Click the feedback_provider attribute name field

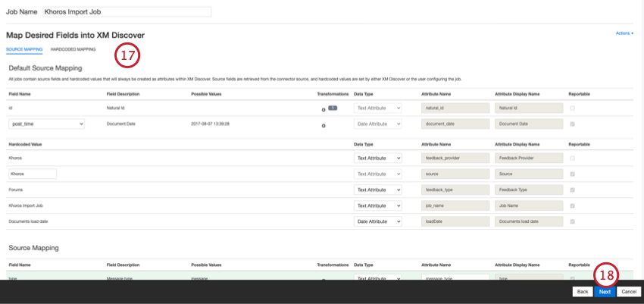point(455,158)
